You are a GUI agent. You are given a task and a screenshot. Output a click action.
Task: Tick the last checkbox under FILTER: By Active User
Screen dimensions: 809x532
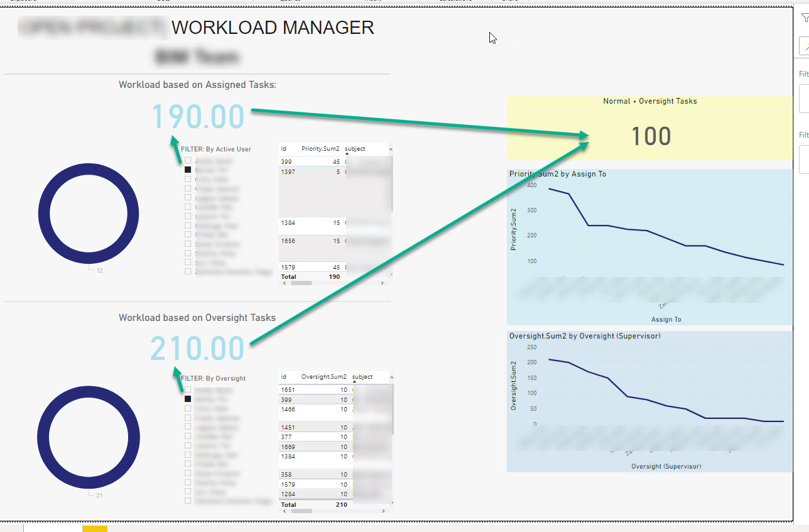(188, 272)
